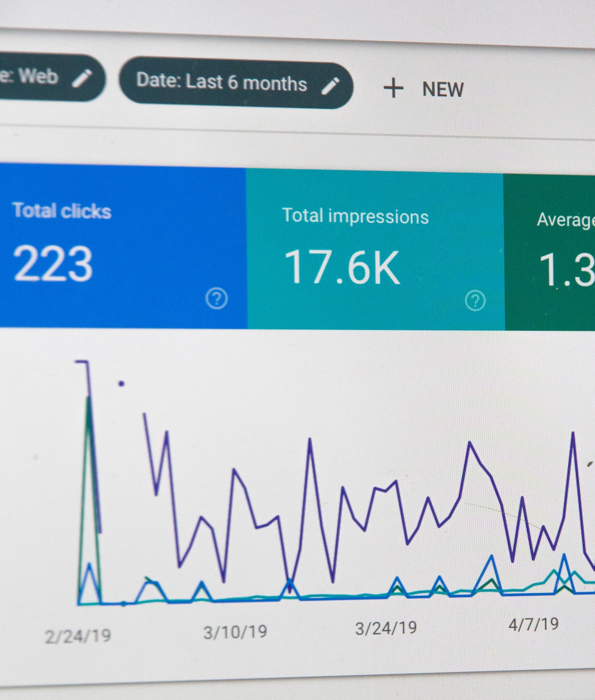Select the 3/24/19 date axis label
This screenshot has width=595, height=700.
[x=386, y=628]
